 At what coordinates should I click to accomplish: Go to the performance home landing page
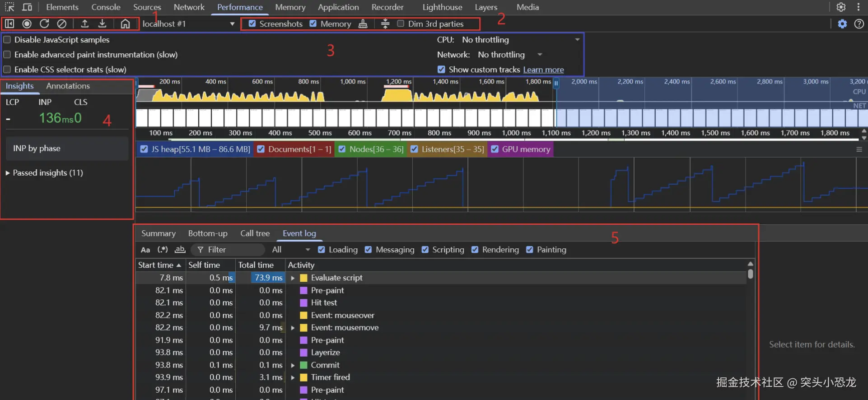125,24
